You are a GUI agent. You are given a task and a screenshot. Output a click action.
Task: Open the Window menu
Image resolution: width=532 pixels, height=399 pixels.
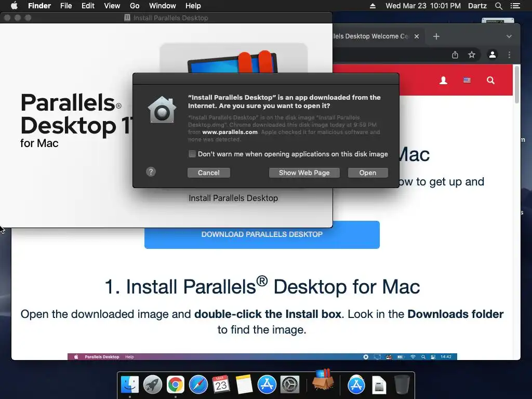(163, 6)
